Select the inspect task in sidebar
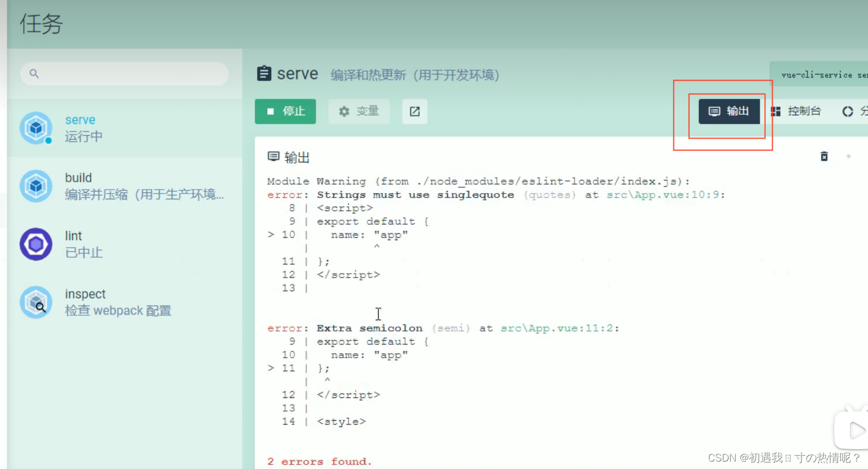This screenshot has height=469, width=868. [124, 302]
